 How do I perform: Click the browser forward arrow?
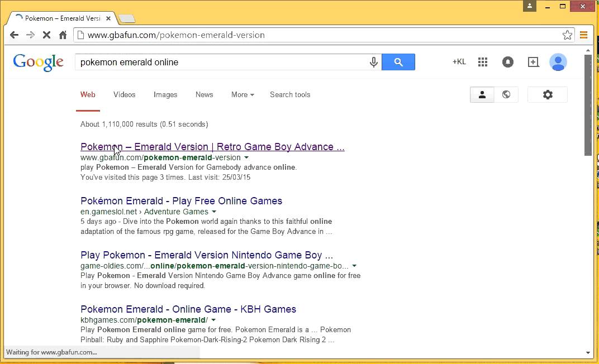pyautogui.click(x=30, y=35)
